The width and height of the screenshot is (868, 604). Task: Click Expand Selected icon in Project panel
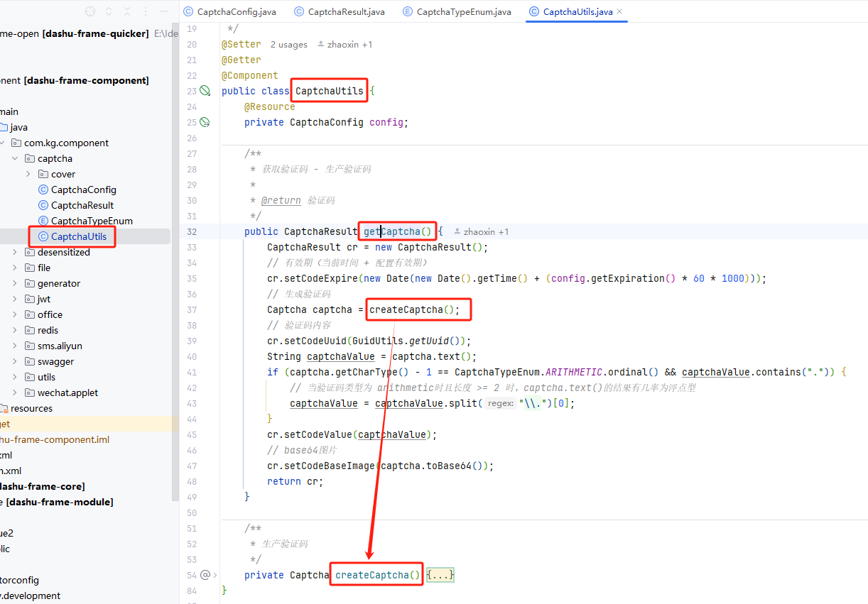click(109, 11)
